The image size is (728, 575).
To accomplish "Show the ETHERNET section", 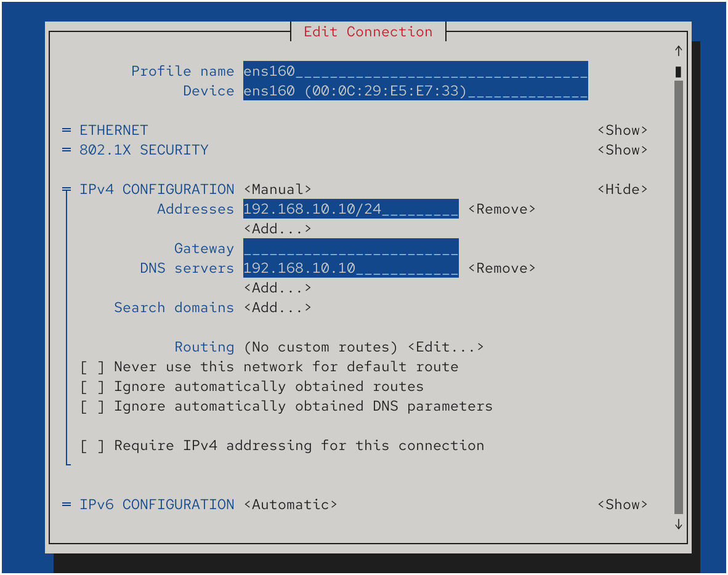I will coord(622,131).
